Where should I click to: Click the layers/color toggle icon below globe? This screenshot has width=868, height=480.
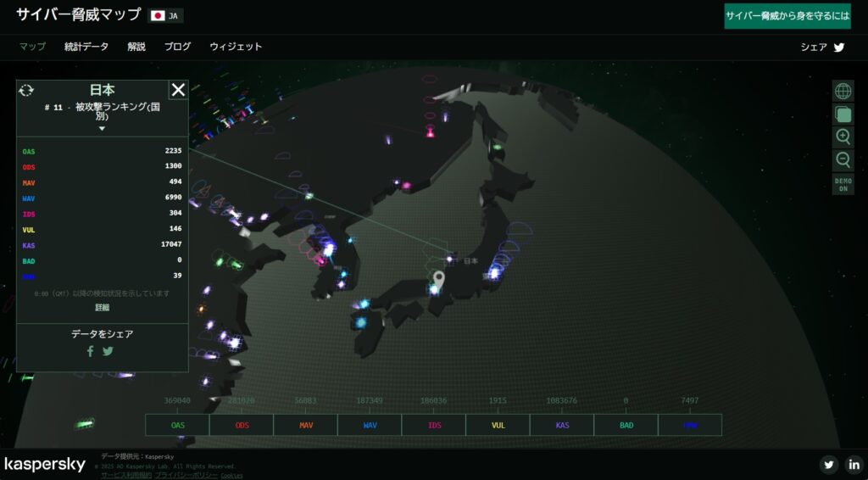click(x=843, y=114)
